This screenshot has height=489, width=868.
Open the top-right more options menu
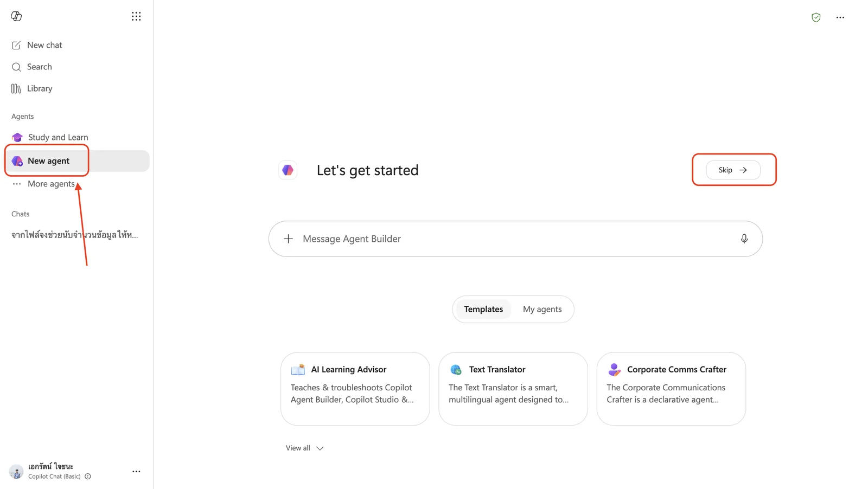[840, 17]
